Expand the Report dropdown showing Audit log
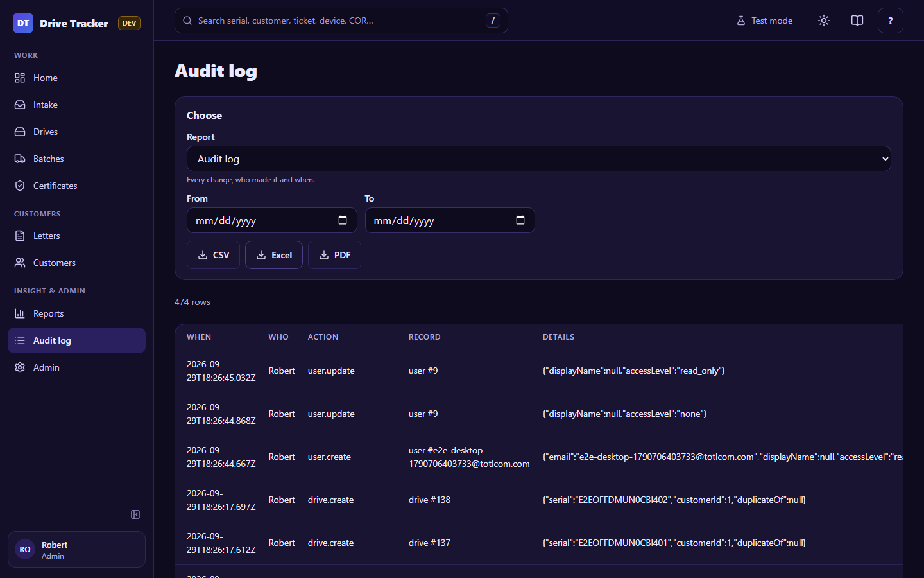924x578 pixels. tap(539, 159)
